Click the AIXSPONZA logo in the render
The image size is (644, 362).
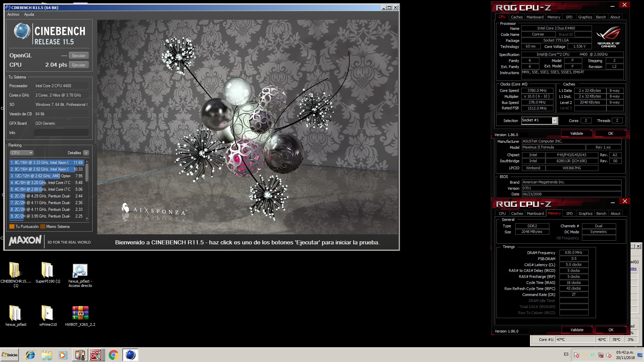tap(154, 209)
